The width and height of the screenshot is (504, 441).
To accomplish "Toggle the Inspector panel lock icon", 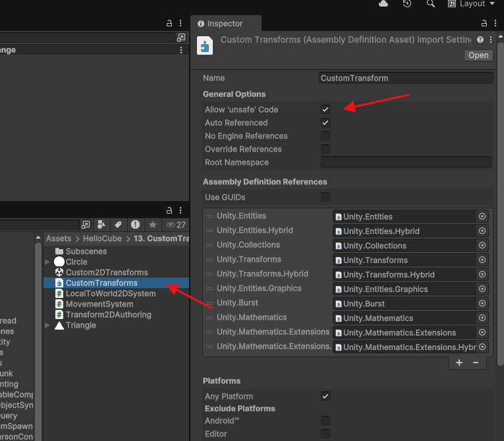I will pyautogui.click(x=484, y=23).
